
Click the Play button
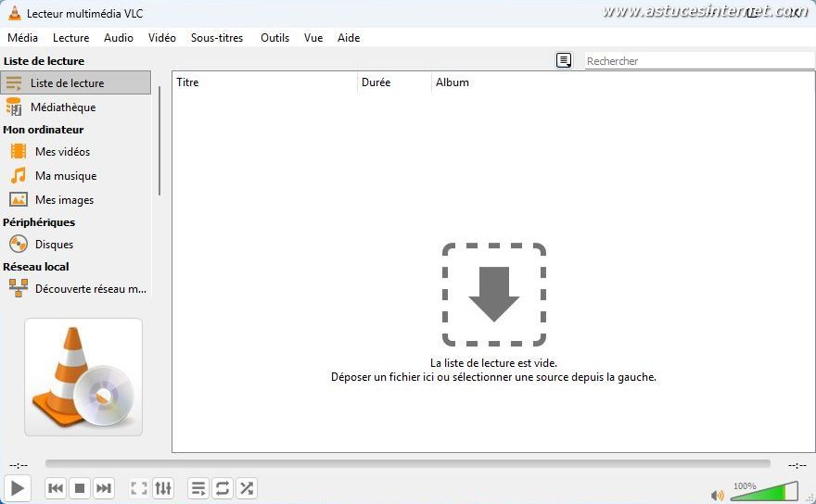click(x=17, y=488)
